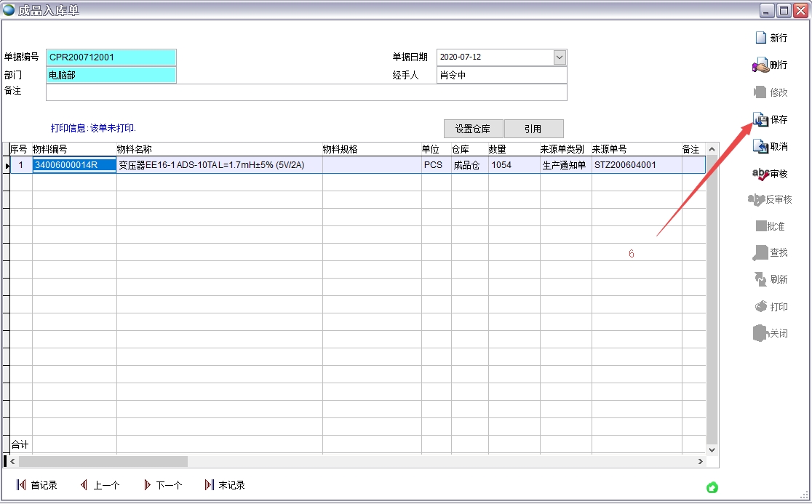Click the 删行 (delete row) icon
The image size is (812, 504).
[x=761, y=65]
